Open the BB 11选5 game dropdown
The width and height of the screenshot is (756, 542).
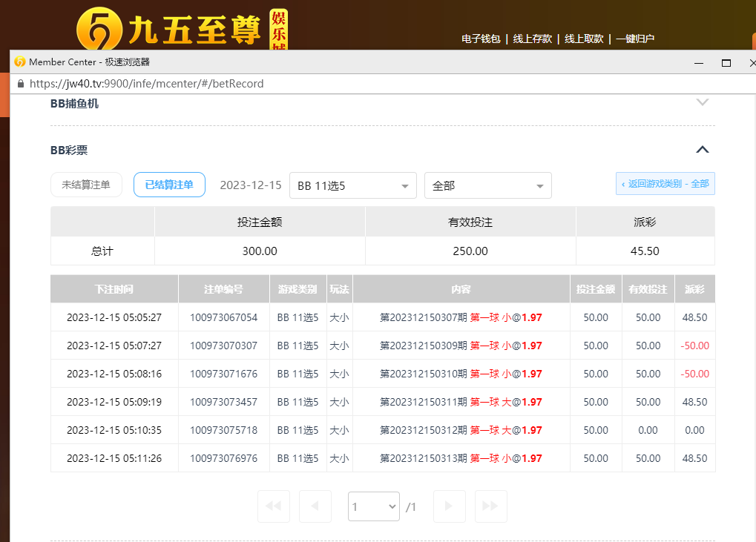click(x=352, y=185)
